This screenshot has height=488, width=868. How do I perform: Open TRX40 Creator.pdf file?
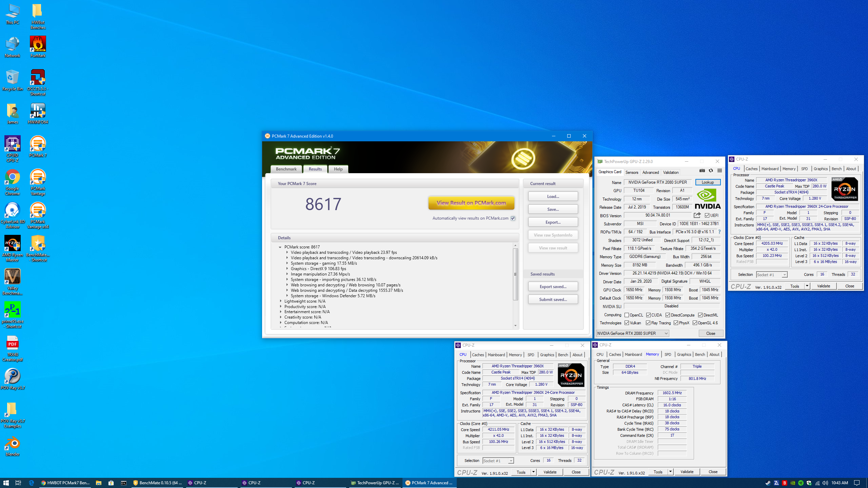pos(12,348)
